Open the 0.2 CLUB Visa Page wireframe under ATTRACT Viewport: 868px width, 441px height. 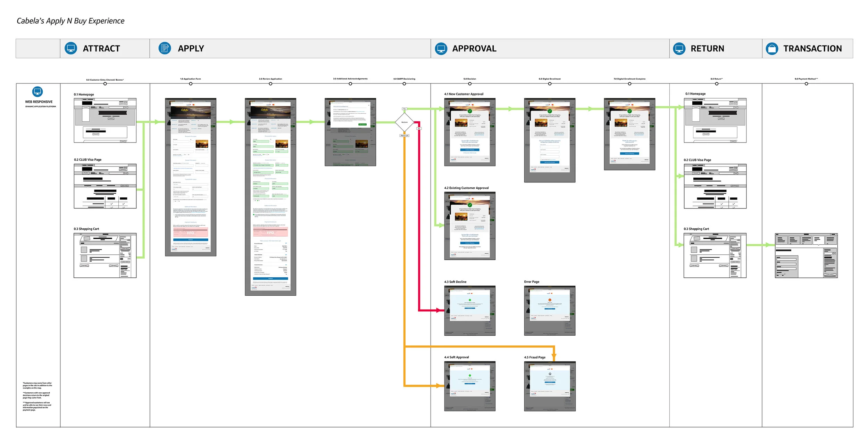pyautogui.click(x=105, y=186)
